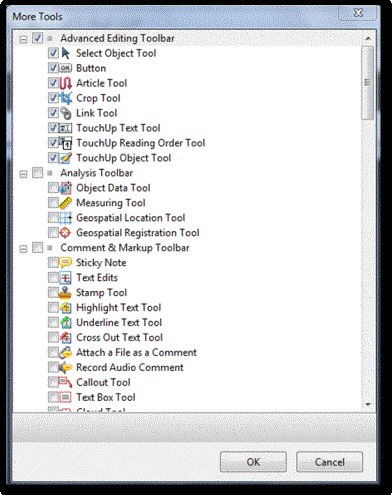Viewport: 392px width, 495px height.
Task: Click the Measuring Tool ruler icon
Action: pyautogui.click(x=65, y=203)
